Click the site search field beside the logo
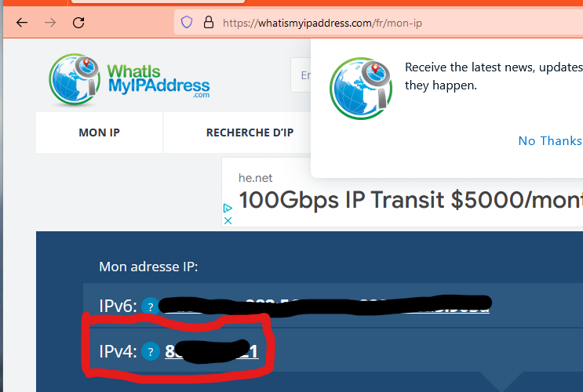The width and height of the screenshot is (583, 392). click(x=301, y=75)
